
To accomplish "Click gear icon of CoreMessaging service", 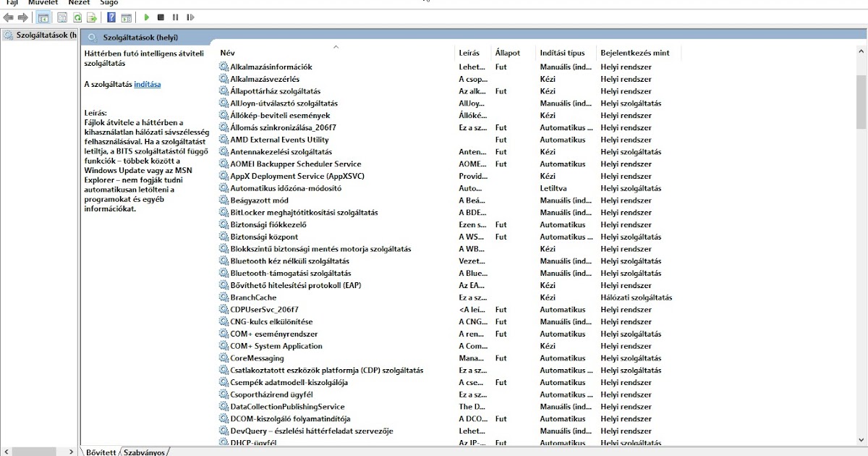I will (x=224, y=358).
